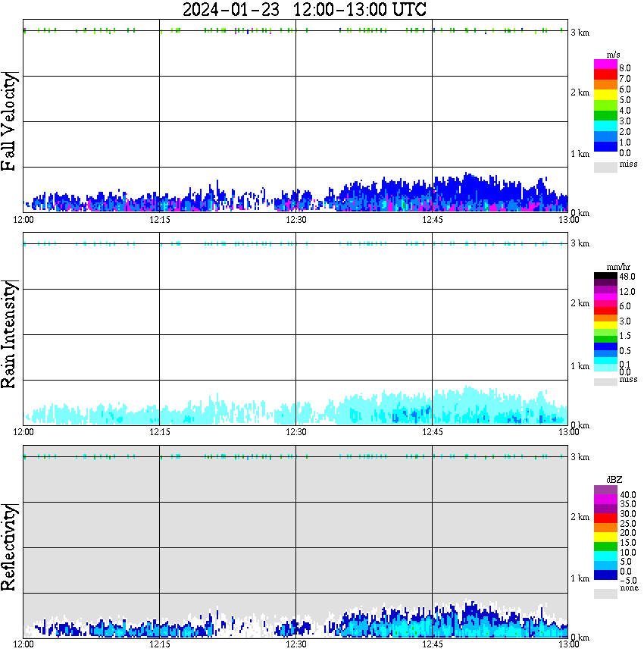
Task: Click the 1 km label on Rain Intensity panel
Action: (580, 366)
